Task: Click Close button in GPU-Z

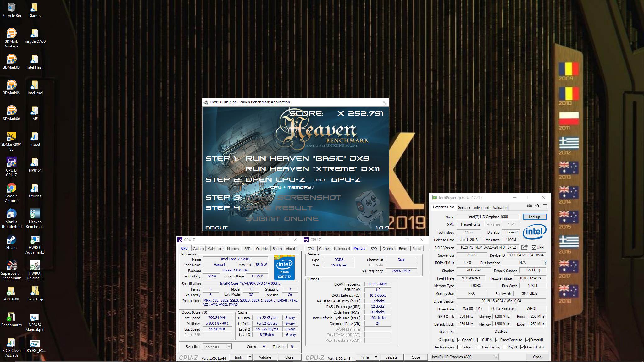Action: (x=537, y=357)
